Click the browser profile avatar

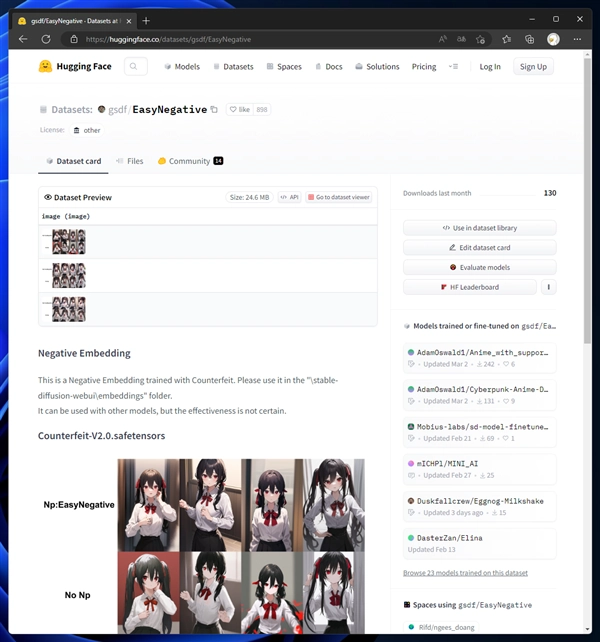click(x=553, y=39)
